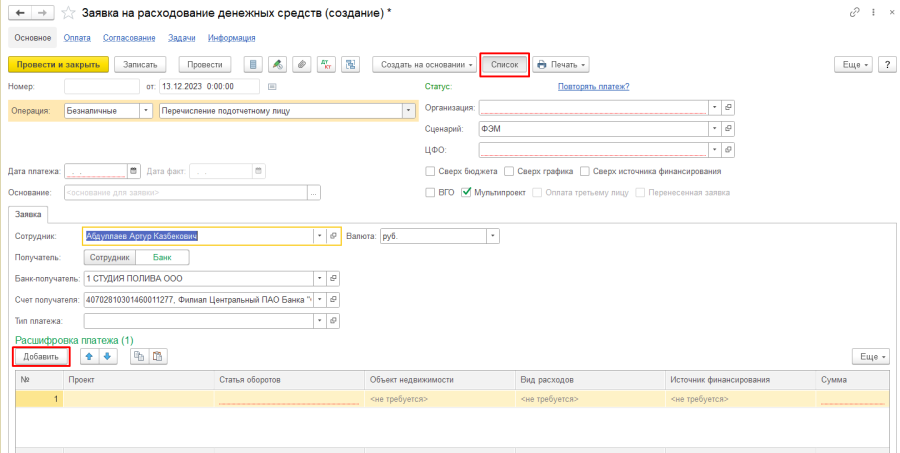The width and height of the screenshot is (900, 453).
Task: Click the question mark help button
Action: (x=886, y=64)
